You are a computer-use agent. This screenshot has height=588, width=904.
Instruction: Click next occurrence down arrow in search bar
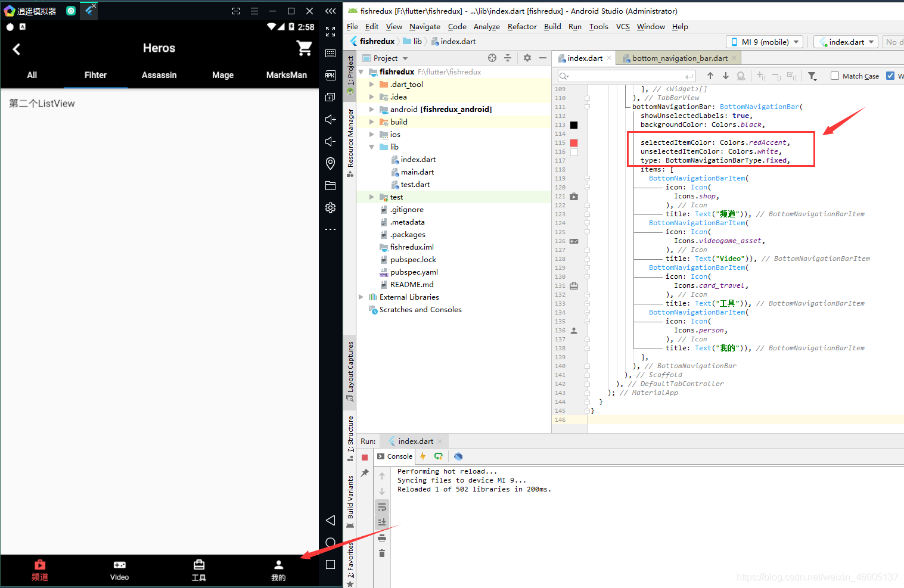pos(726,76)
